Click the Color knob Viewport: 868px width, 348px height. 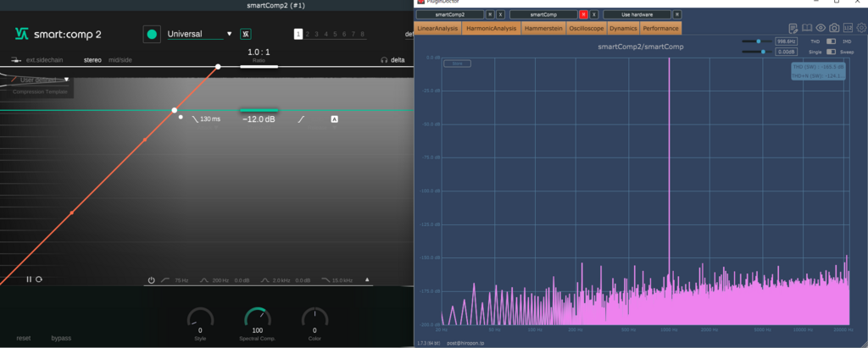[x=315, y=318]
